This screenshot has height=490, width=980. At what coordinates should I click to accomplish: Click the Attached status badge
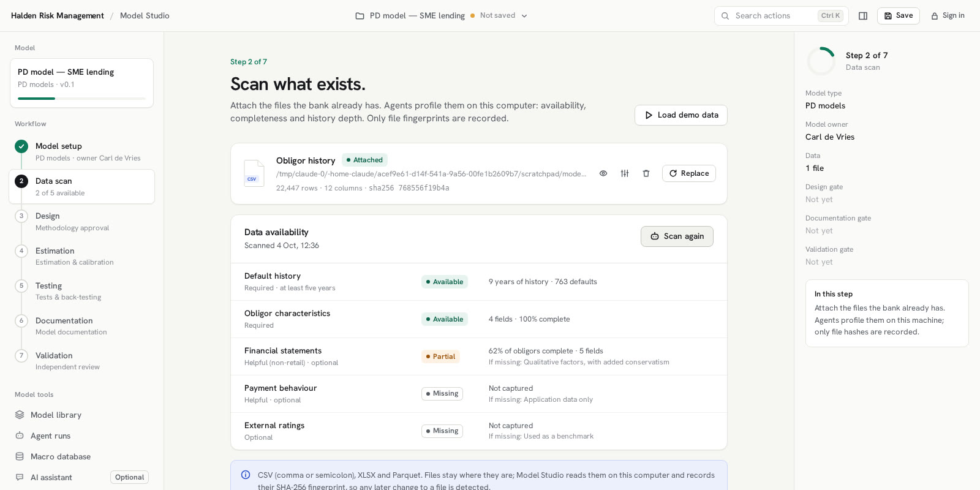pos(364,160)
